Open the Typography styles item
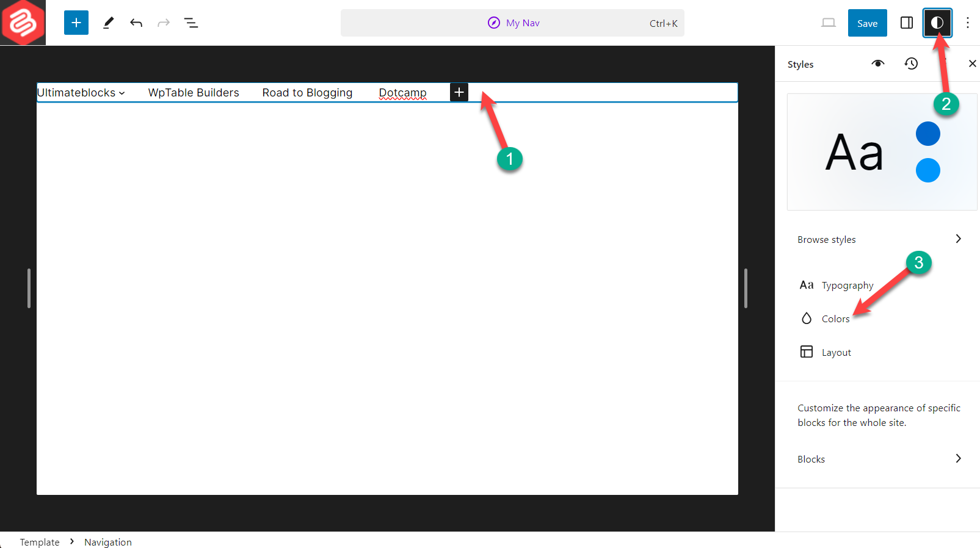The width and height of the screenshot is (980, 548). click(847, 286)
